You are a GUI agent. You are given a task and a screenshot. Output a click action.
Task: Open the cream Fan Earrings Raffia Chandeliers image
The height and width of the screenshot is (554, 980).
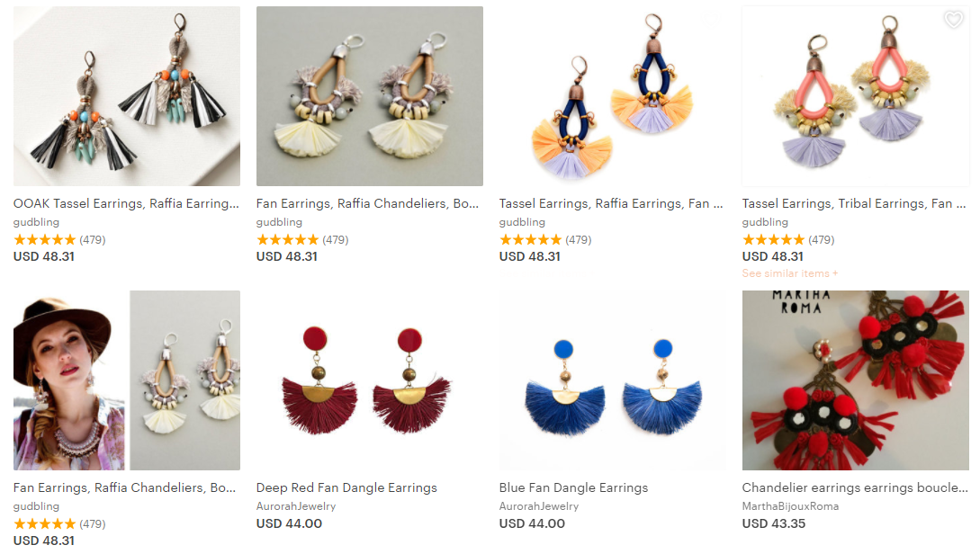369,96
